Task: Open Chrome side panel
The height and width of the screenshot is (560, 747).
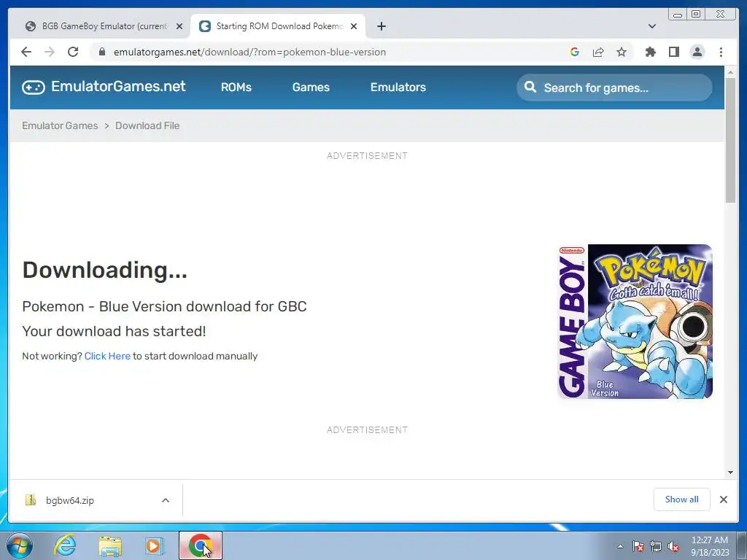Action: coord(673,52)
